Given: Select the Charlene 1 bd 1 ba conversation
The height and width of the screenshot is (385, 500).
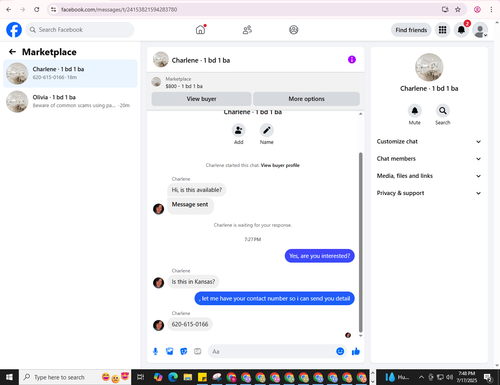Looking at the screenshot, I should click(70, 73).
